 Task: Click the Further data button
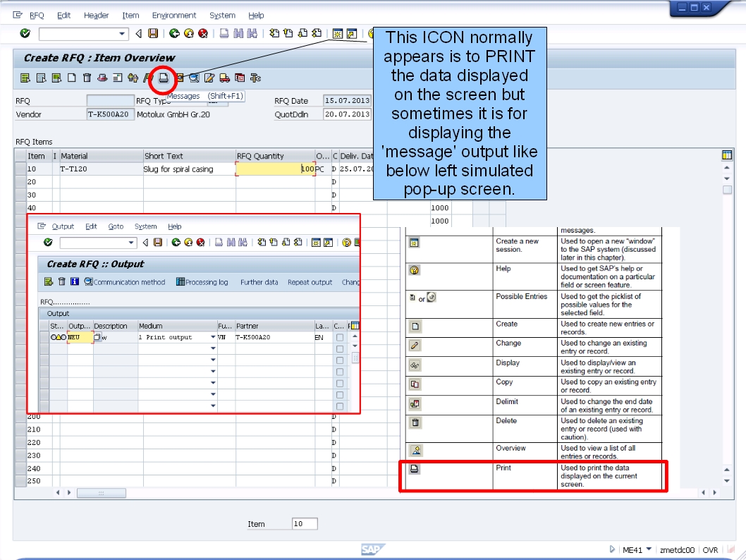pos(259,281)
